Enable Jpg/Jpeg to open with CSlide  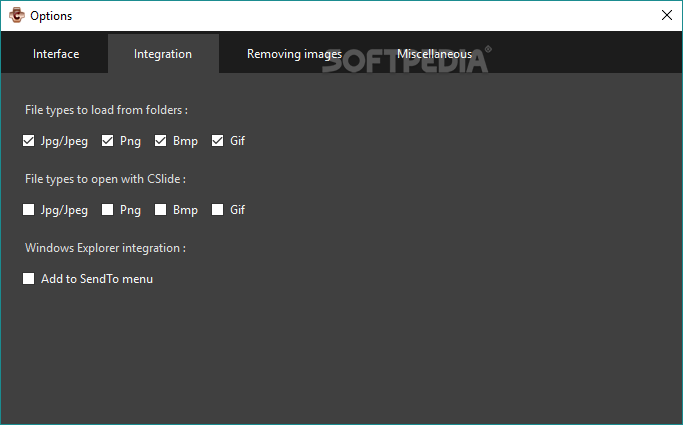pos(28,210)
